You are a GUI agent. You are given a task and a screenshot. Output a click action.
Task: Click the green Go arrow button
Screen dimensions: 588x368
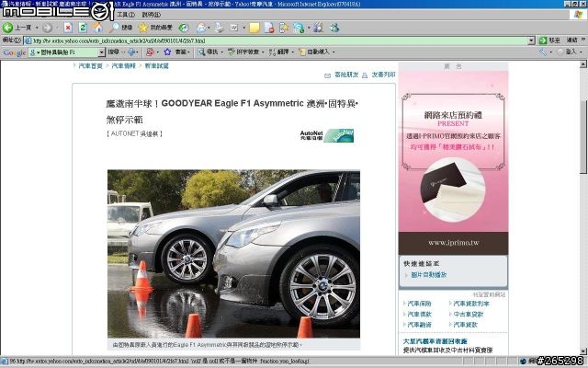542,40
